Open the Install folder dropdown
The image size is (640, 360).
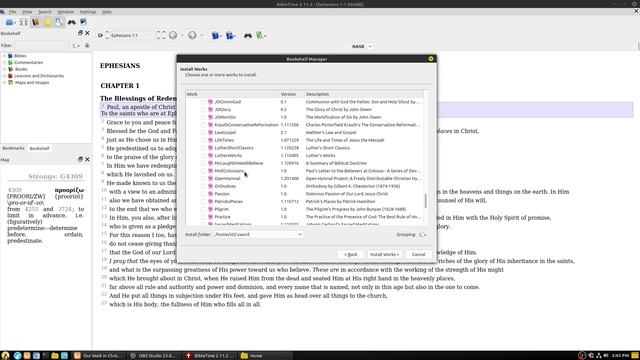tap(258, 235)
